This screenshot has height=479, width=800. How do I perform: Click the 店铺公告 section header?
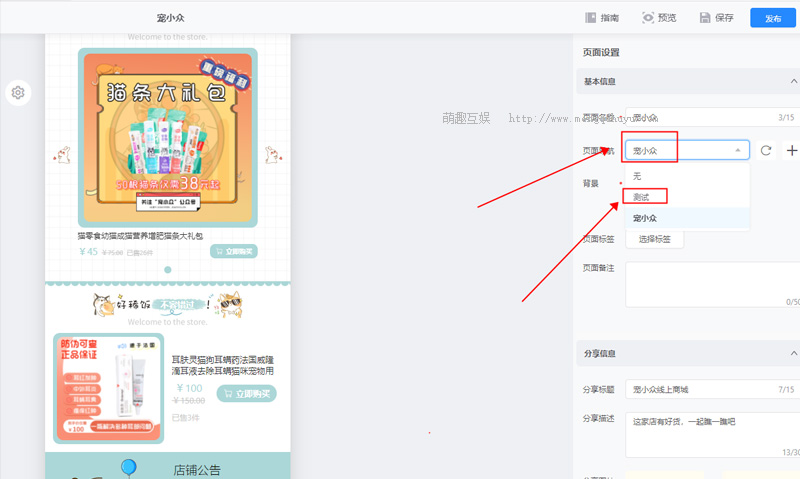[x=197, y=470]
